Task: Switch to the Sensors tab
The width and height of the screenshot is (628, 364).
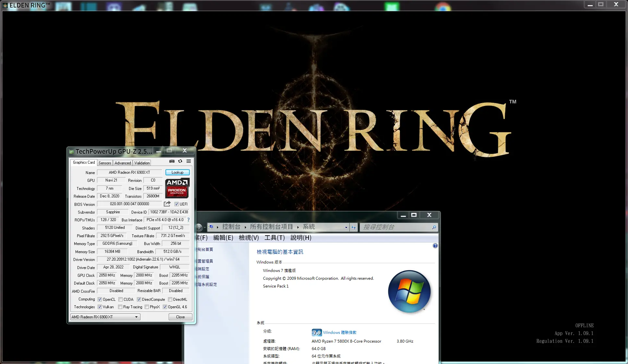Action: click(105, 163)
